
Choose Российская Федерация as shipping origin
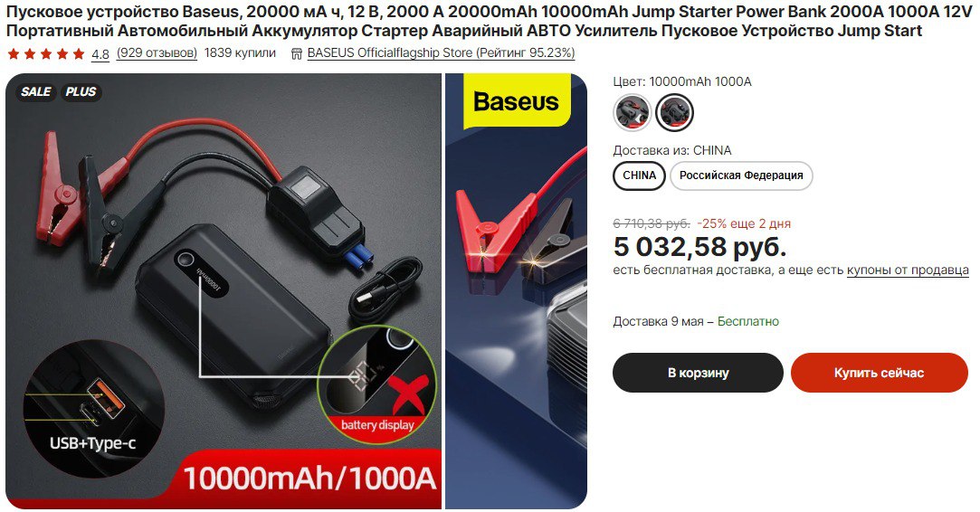coord(741,175)
